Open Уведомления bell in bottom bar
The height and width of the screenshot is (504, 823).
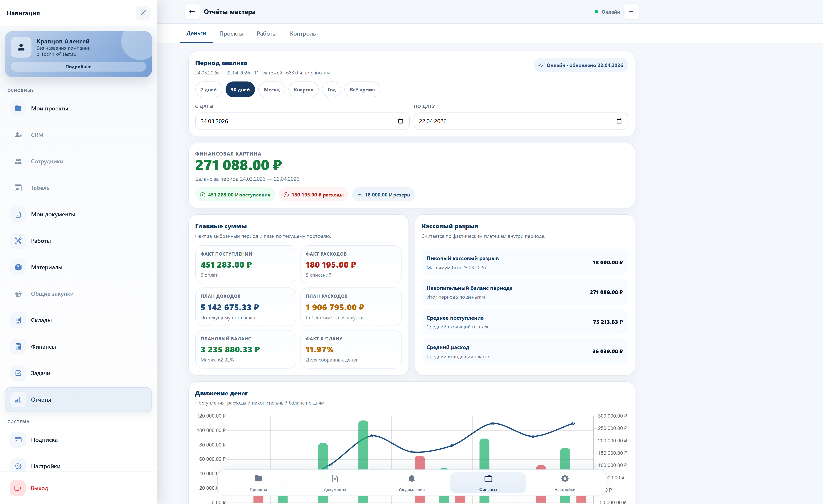pyautogui.click(x=411, y=479)
